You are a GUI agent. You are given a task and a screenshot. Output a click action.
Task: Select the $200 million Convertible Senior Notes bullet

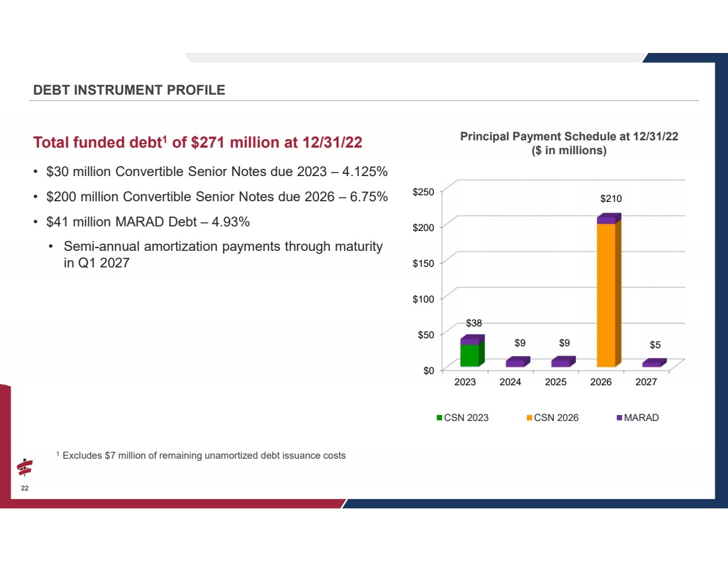pos(217,197)
